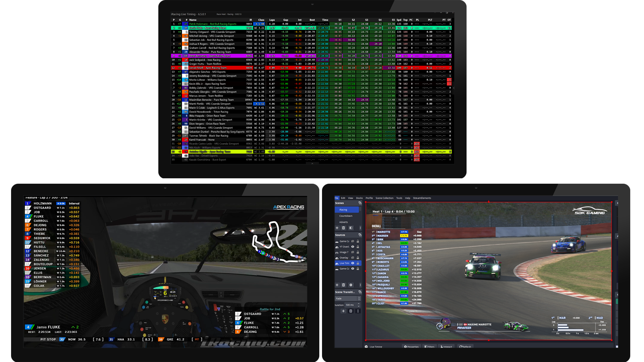Select the Live Timi source row
644x362 pixels.
348,263
